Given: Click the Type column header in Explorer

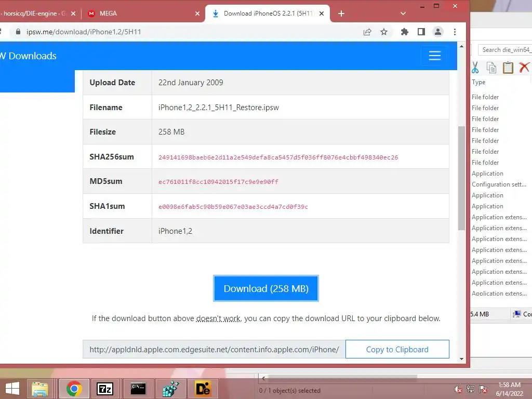Looking at the screenshot, I should point(478,82).
